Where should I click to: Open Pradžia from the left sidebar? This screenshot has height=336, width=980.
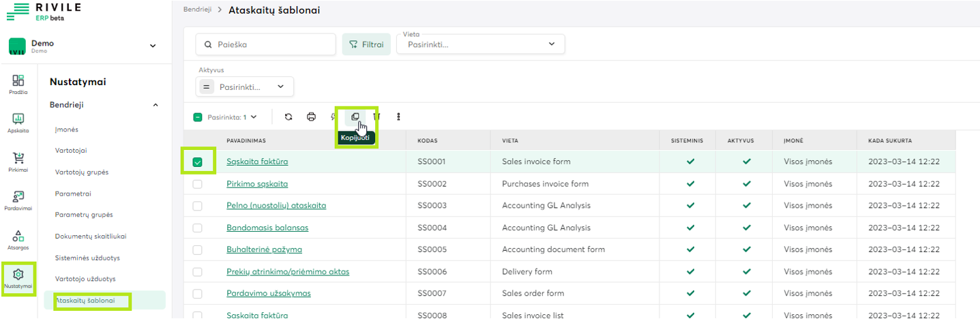click(x=18, y=85)
